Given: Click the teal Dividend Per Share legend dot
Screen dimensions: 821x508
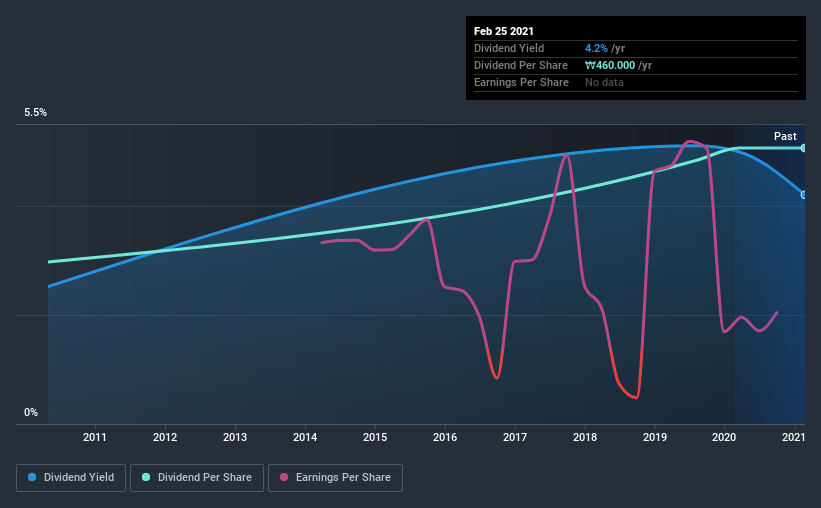Looking at the screenshot, I should [x=146, y=477].
